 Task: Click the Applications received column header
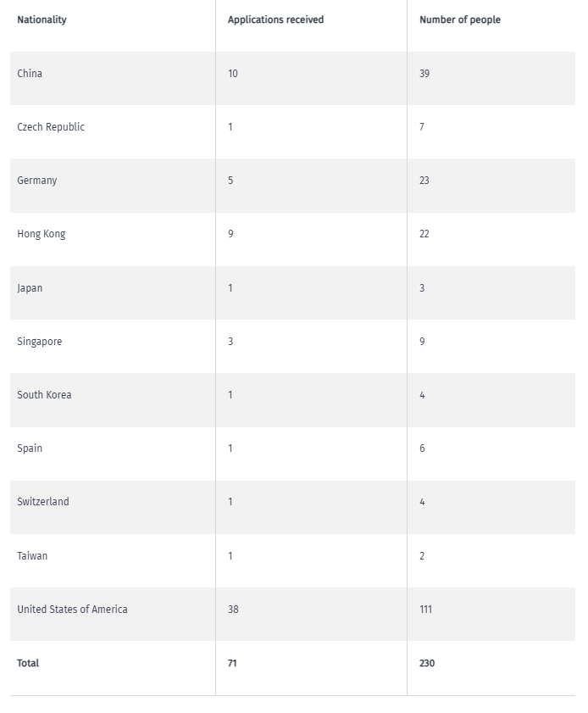tap(276, 19)
